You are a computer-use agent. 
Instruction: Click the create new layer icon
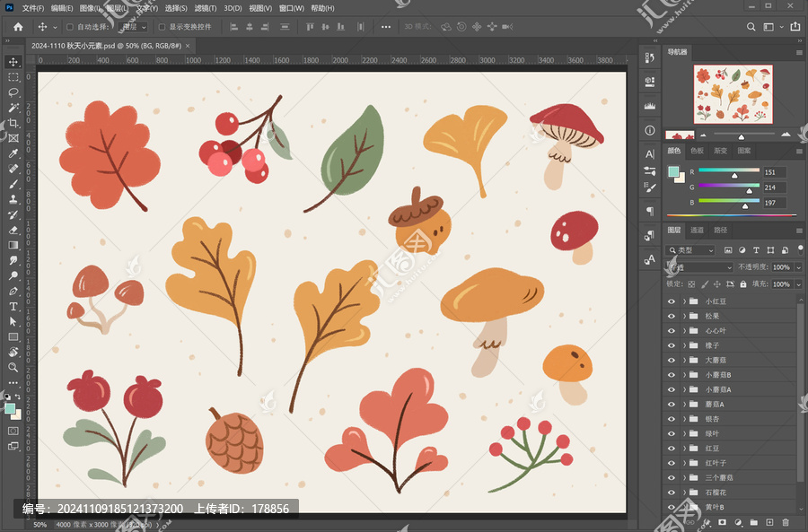point(770,522)
